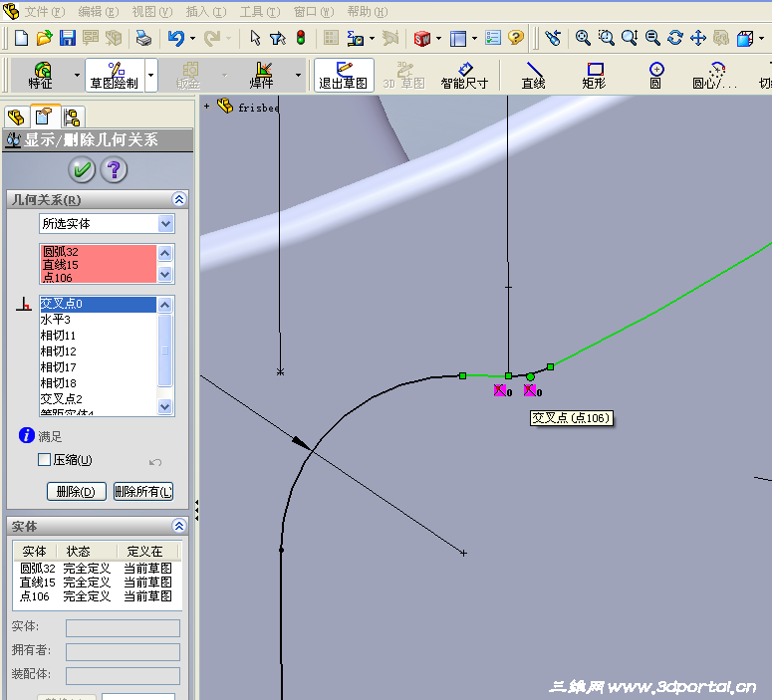
Task: Click the New document icon
Action: 21,38
